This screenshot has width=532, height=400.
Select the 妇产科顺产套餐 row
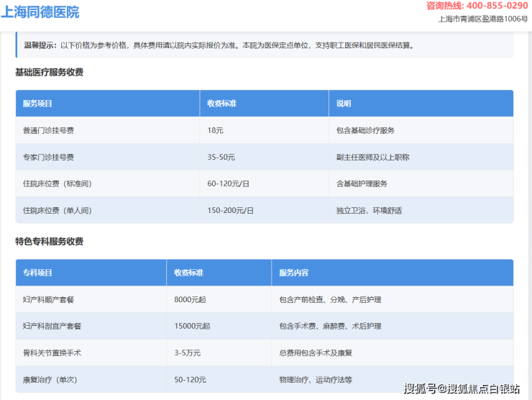point(52,299)
